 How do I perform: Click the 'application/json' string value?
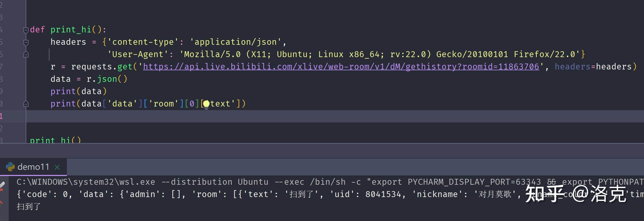click(236, 42)
